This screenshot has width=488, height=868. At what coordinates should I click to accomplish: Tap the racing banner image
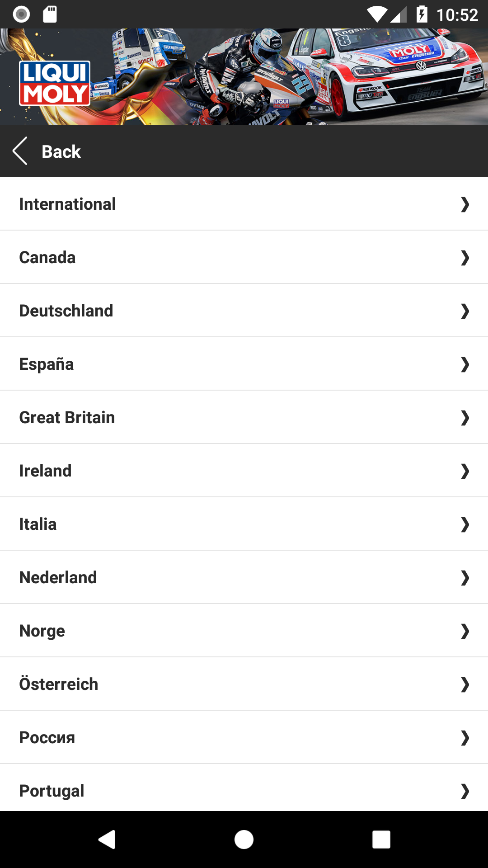tap(289, 77)
